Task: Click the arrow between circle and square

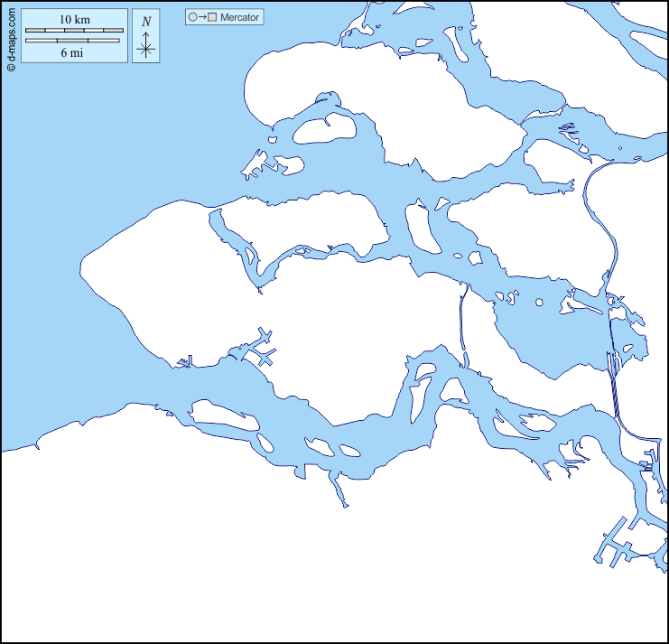Action: (x=202, y=17)
